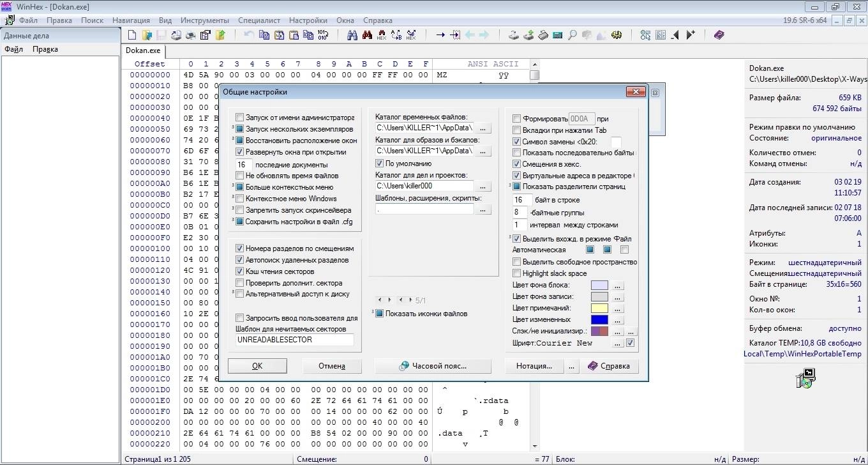
Task: Select the Dokan.exe document tab
Action: [x=143, y=50]
